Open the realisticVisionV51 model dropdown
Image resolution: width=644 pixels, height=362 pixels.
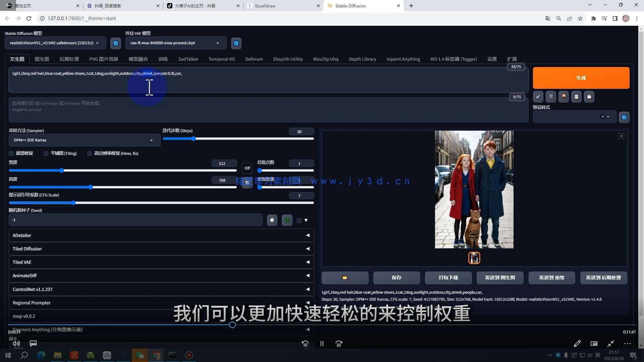point(55,43)
